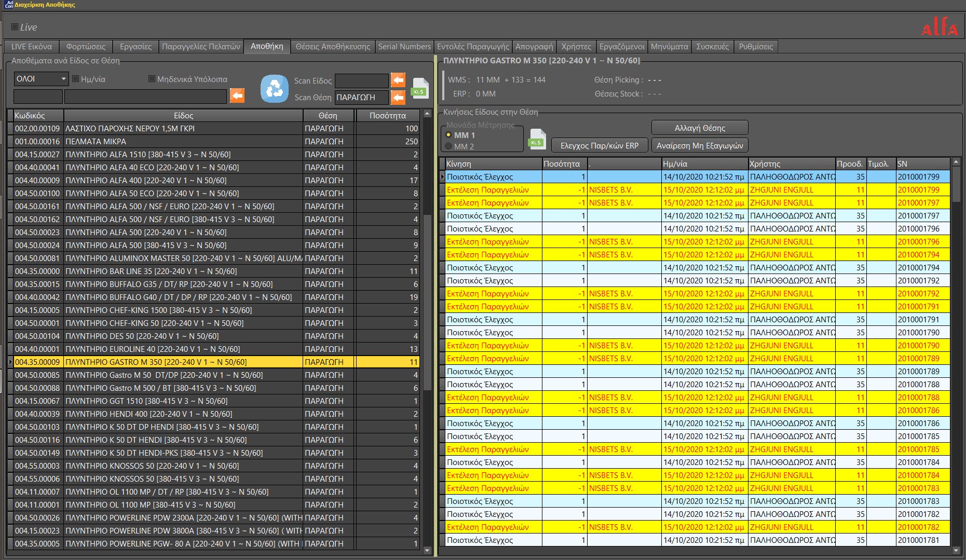This screenshot has width=966, height=560.
Task: Open the Serial Numbers tab
Action: click(x=404, y=47)
